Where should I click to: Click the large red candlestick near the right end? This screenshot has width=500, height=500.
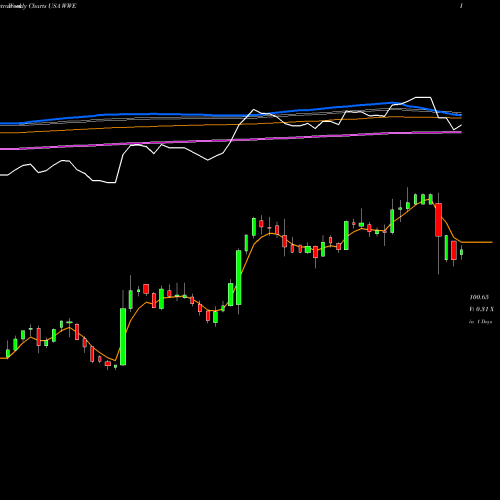pos(439,220)
